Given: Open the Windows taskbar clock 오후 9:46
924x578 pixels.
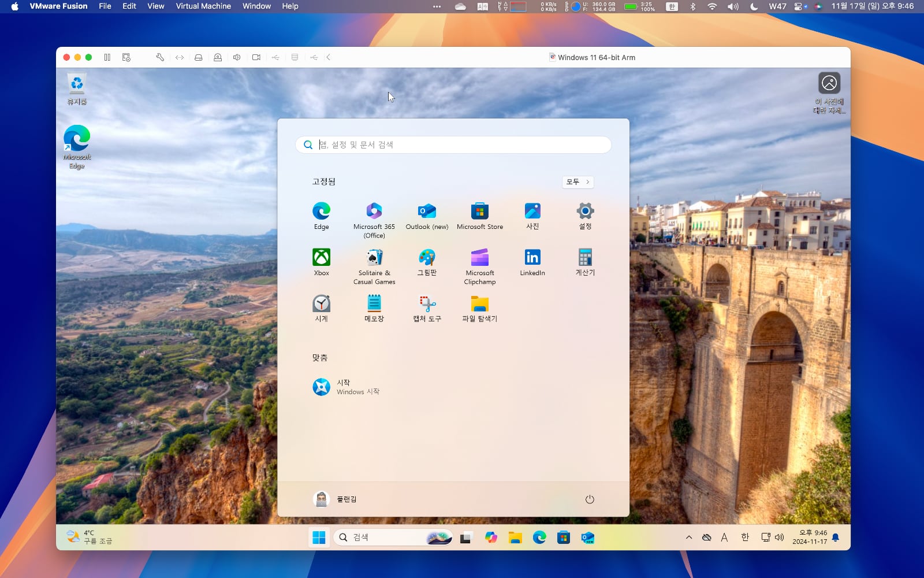Looking at the screenshot, I should [x=810, y=538].
